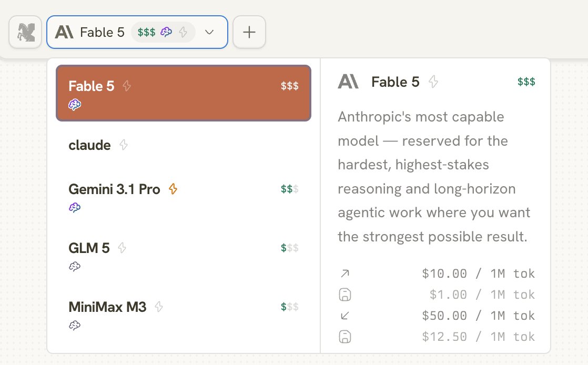This screenshot has height=365, width=588.
Task: Click brain icon under Gemini 3.1 Pro
Action: 75,207
